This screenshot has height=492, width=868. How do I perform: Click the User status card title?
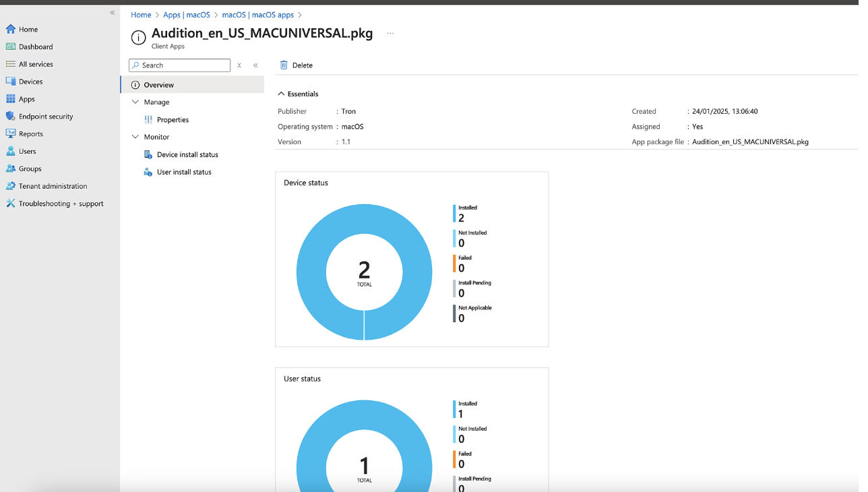click(x=302, y=379)
